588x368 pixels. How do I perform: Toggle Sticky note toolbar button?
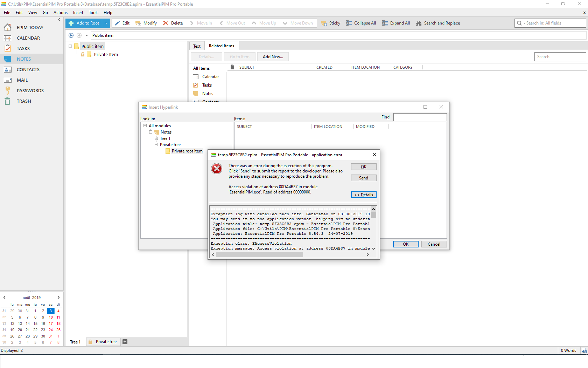point(331,23)
